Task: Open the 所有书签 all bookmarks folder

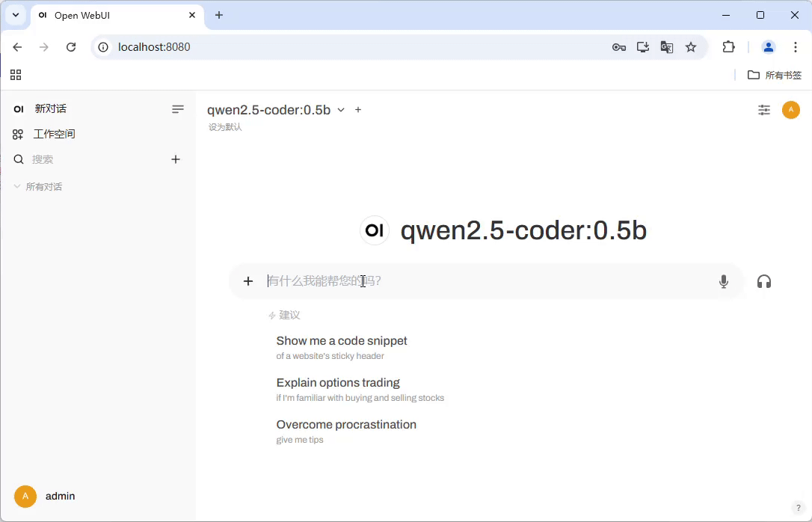Action: click(775, 75)
